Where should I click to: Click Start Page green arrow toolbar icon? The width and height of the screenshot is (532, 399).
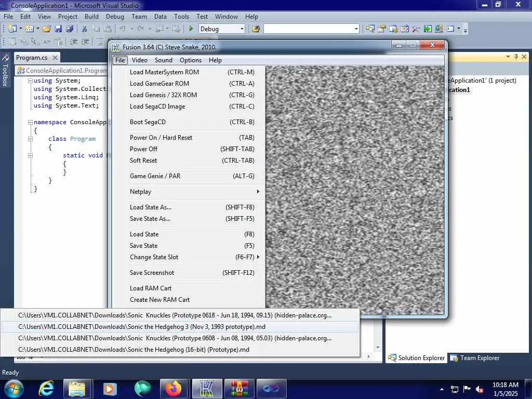pyautogui.click(x=428, y=29)
